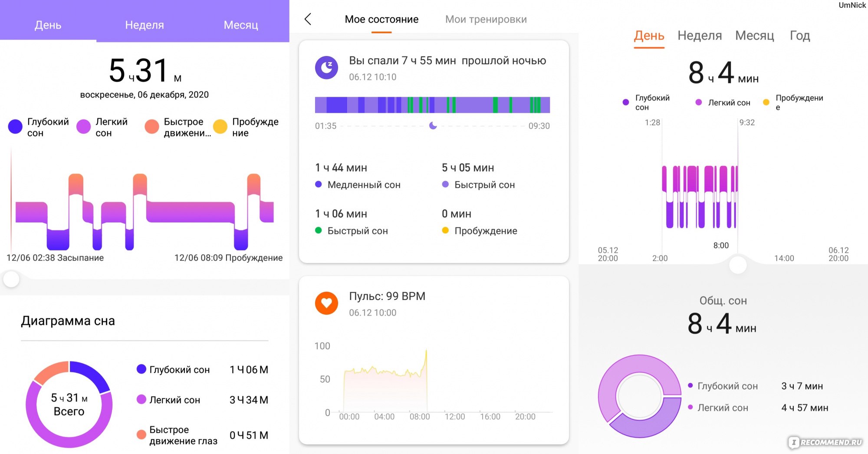Screen dimensions: 868x454
Task: Tap the small moon marker on the sleep timeline
Action: click(433, 126)
